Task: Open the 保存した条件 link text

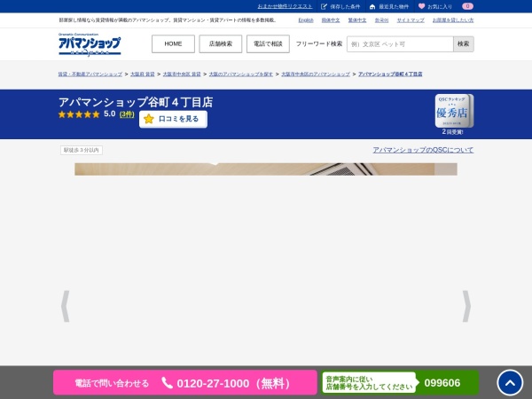Action: click(x=345, y=6)
